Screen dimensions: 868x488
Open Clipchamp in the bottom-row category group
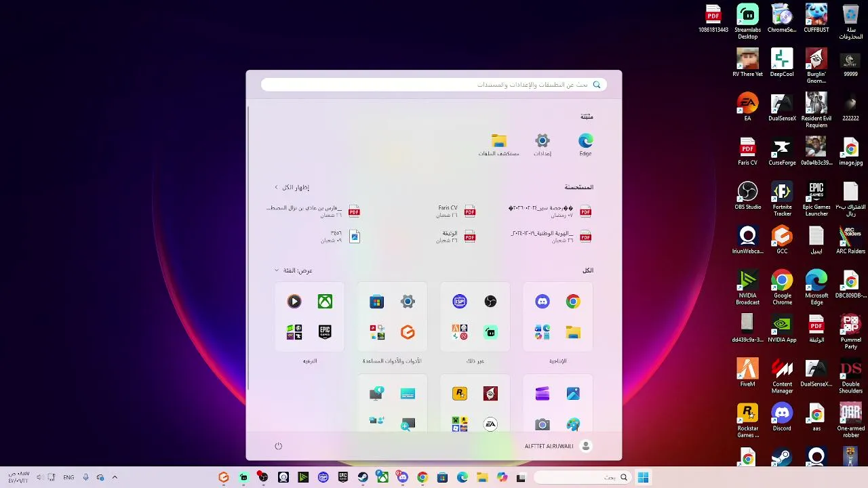coord(542,394)
